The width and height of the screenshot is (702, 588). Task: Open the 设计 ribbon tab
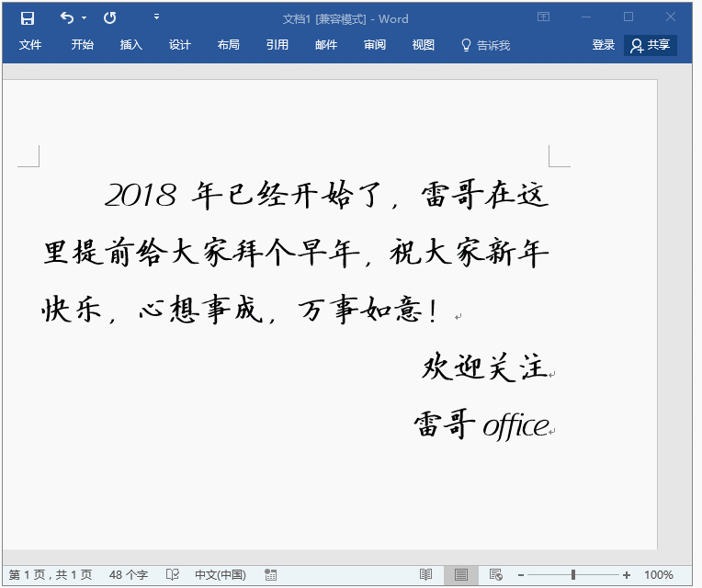[x=180, y=45]
